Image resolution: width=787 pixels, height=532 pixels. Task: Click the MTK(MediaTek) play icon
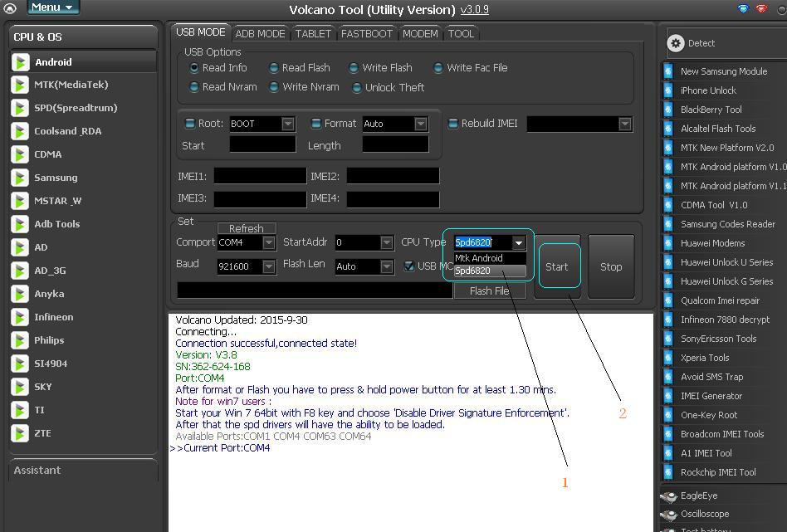[x=20, y=85]
